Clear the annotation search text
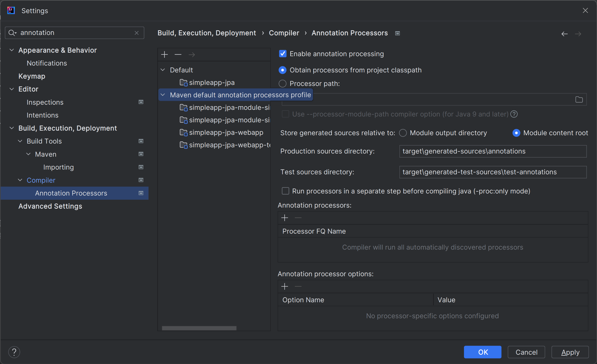This screenshot has height=364, width=597. (x=137, y=33)
